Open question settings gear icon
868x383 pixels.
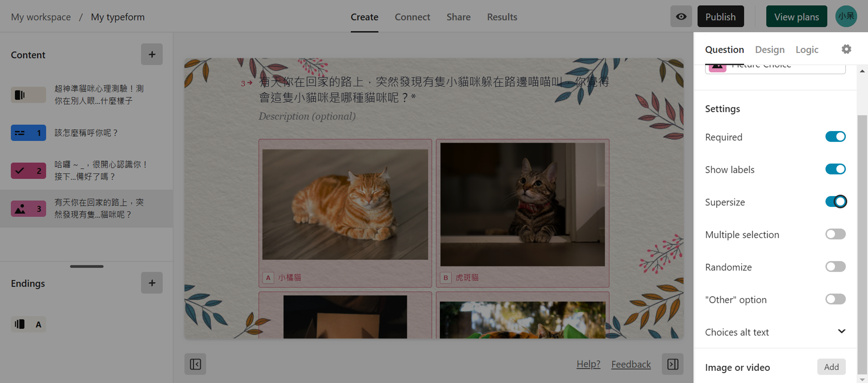point(846,49)
